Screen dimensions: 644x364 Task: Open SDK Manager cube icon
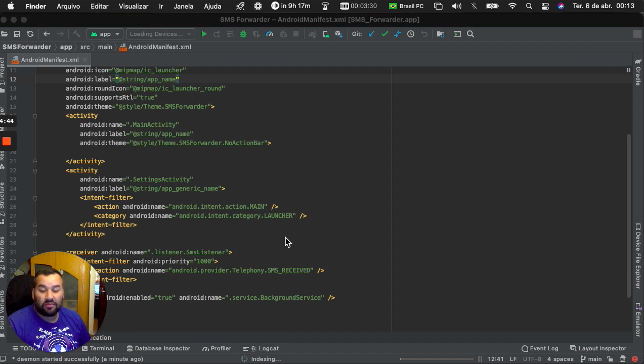[x=339, y=34]
